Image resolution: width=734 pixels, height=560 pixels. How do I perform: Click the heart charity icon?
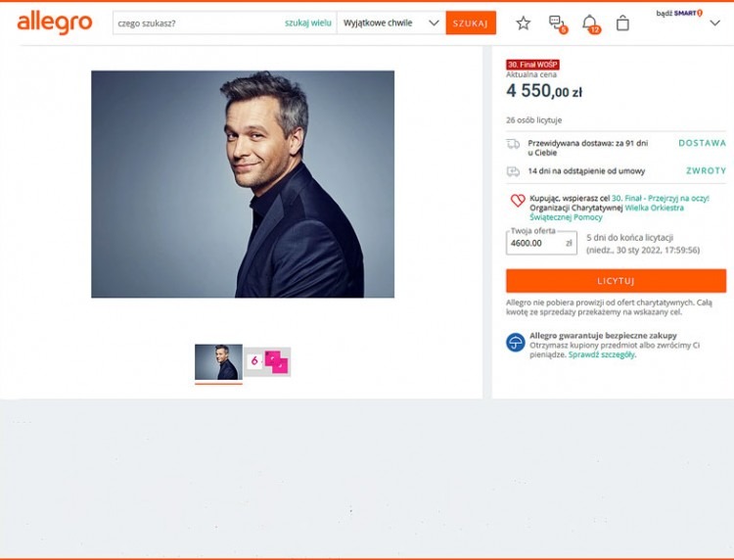tap(518, 201)
